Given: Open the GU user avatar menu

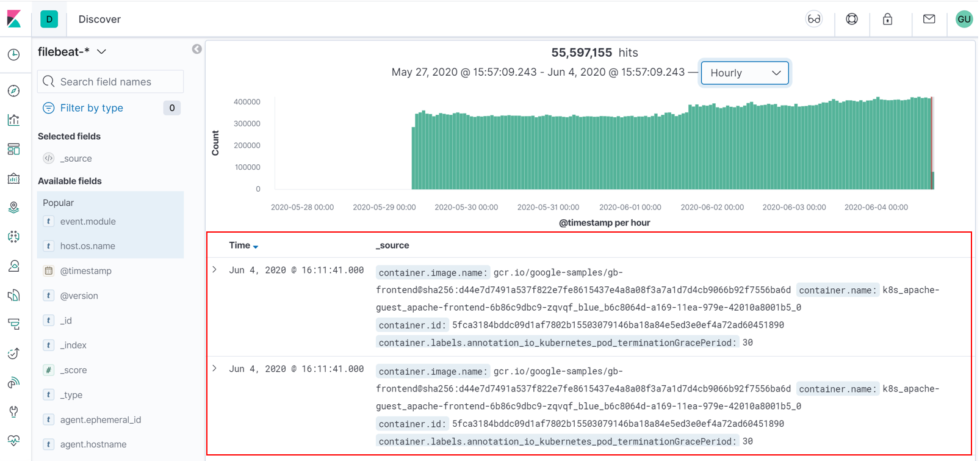Looking at the screenshot, I should click(964, 19).
